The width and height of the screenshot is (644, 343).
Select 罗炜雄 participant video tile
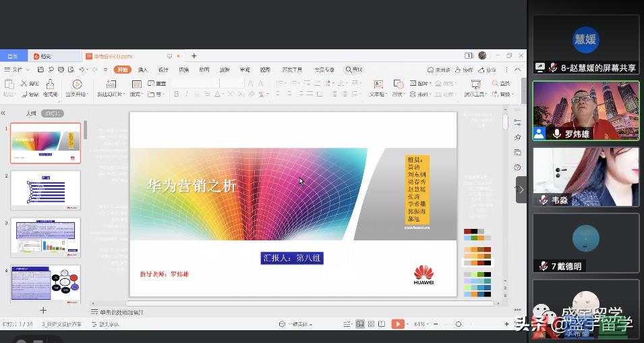[586, 111]
